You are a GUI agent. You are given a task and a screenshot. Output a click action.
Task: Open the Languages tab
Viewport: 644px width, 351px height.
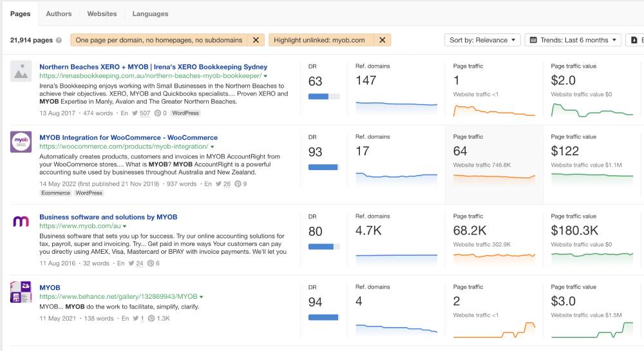pyautogui.click(x=150, y=14)
